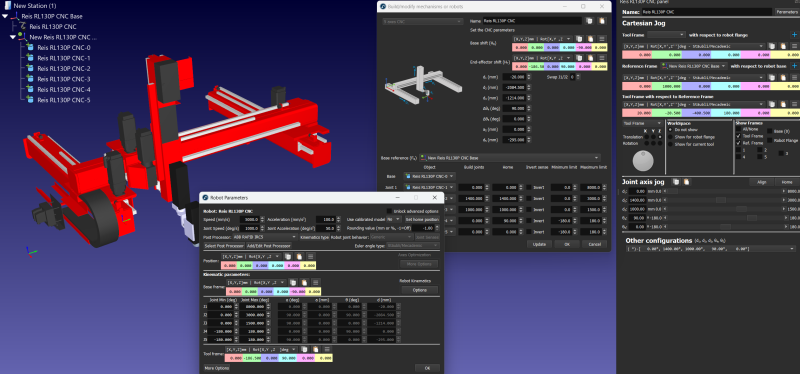Open Base frame pose options menu icon
Viewport: 800px width, 374px height.
(316, 282)
